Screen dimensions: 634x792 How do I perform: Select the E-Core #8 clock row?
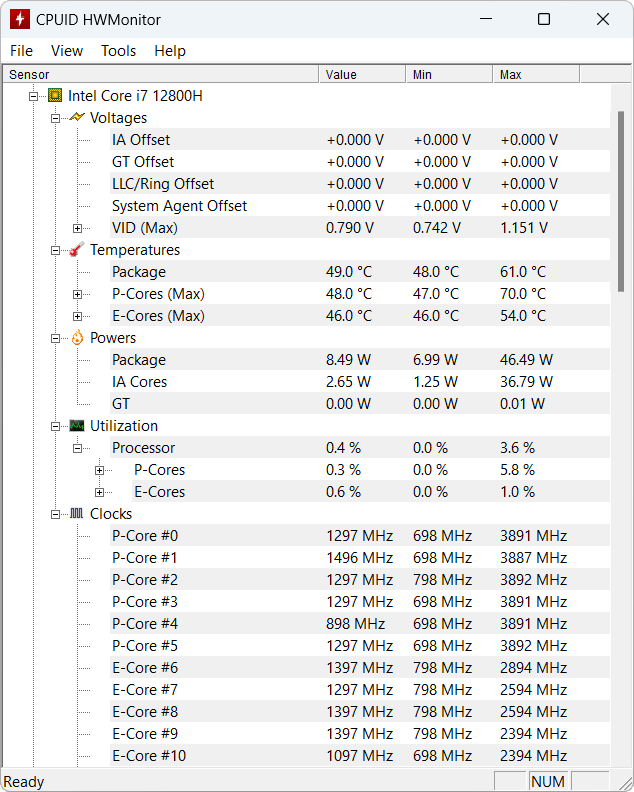tap(360, 712)
